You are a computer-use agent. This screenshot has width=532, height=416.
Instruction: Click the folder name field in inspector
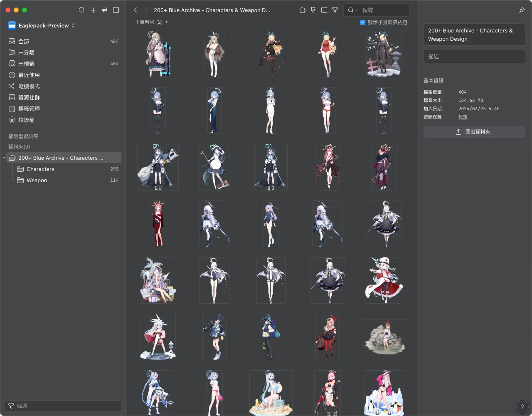pyautogui.click(x=474, y=35)
